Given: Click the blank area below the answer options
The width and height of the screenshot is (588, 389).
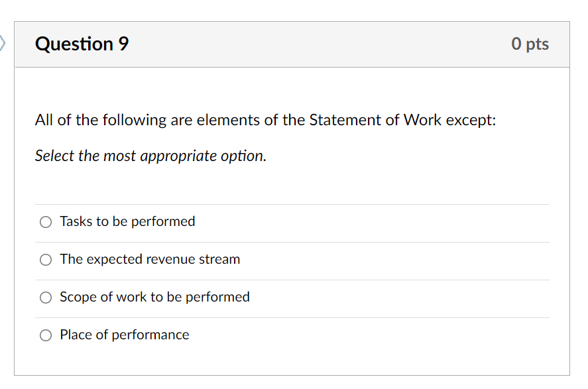Looking at the screenshot, I should coord(292,361).
